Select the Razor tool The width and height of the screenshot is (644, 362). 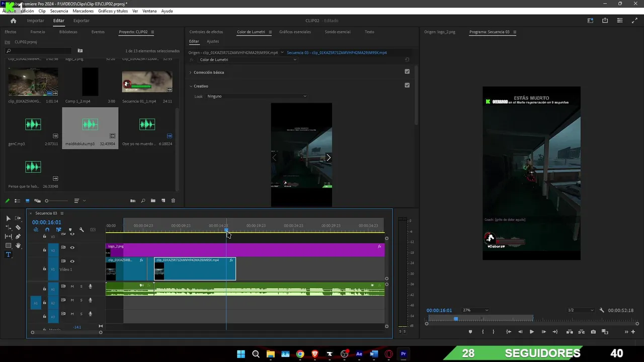click(18, 227)
